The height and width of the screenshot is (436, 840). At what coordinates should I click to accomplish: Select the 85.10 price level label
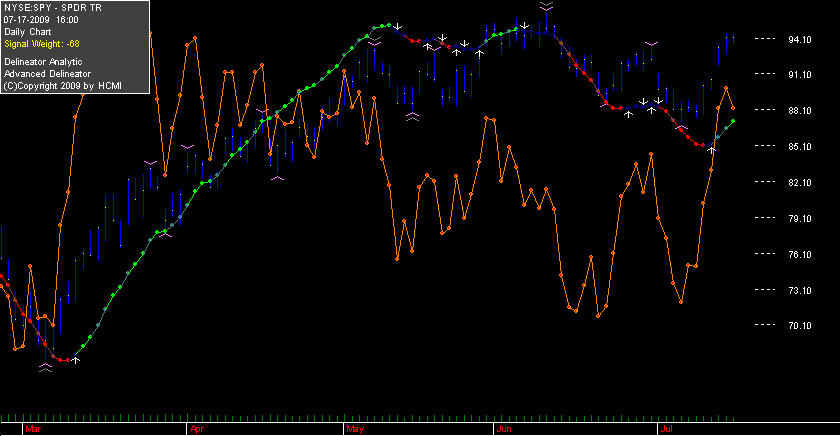click(x=799, y=146)
